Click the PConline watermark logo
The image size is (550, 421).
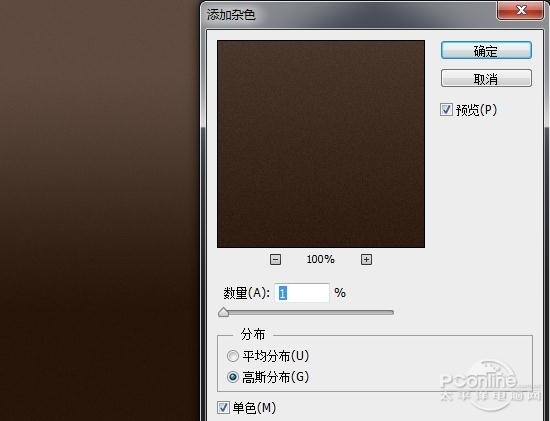(490, 386)
